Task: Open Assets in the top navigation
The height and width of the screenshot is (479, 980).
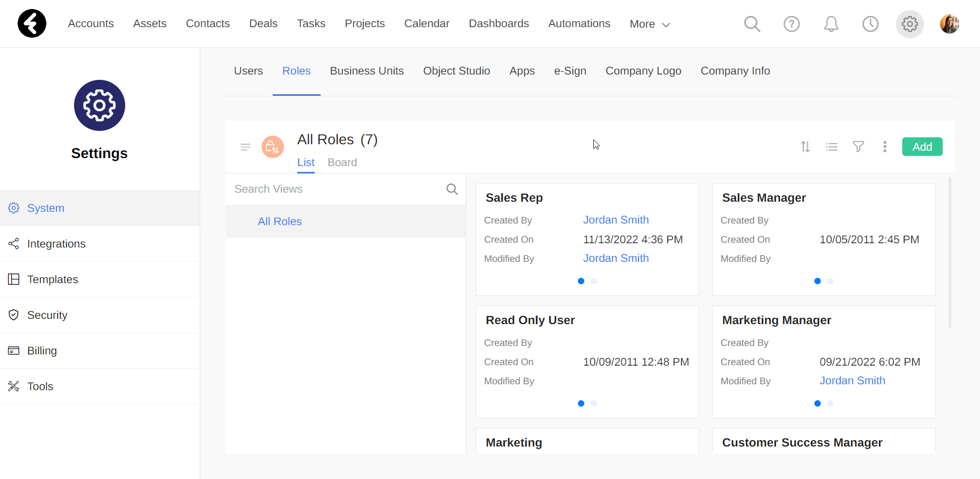Action: point(150,23)
